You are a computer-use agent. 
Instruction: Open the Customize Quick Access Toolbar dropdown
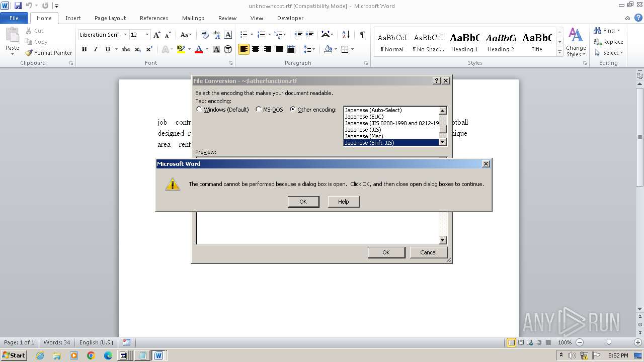(56, 6)
